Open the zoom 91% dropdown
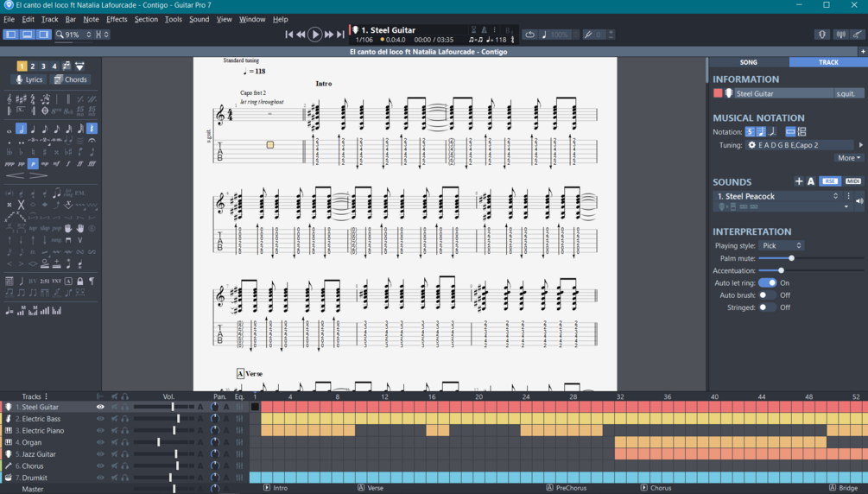The width and height of the screenshot is (868, 494). pyautogui.click(x=73, y=35)
